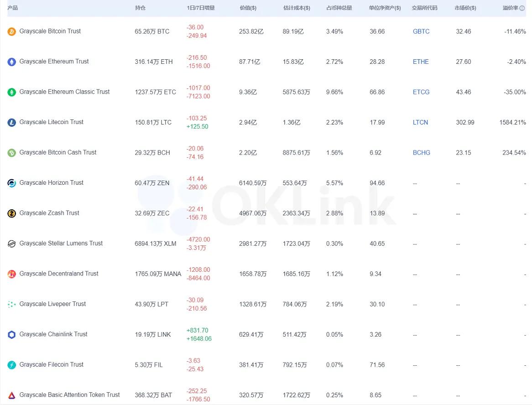Select the Grayscale Bitcoin Cash Trust name
Screen dimensions: 532x405
[57, 152]
